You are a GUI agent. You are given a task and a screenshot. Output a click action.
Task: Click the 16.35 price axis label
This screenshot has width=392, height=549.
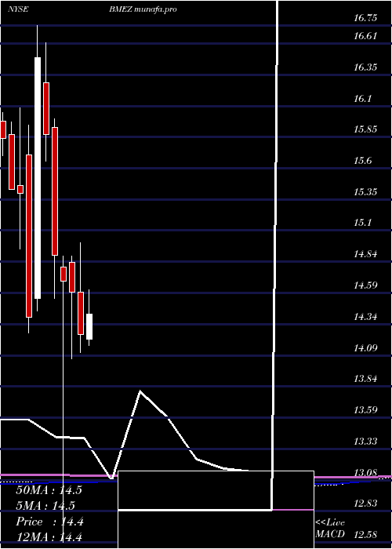click(365, 67)
